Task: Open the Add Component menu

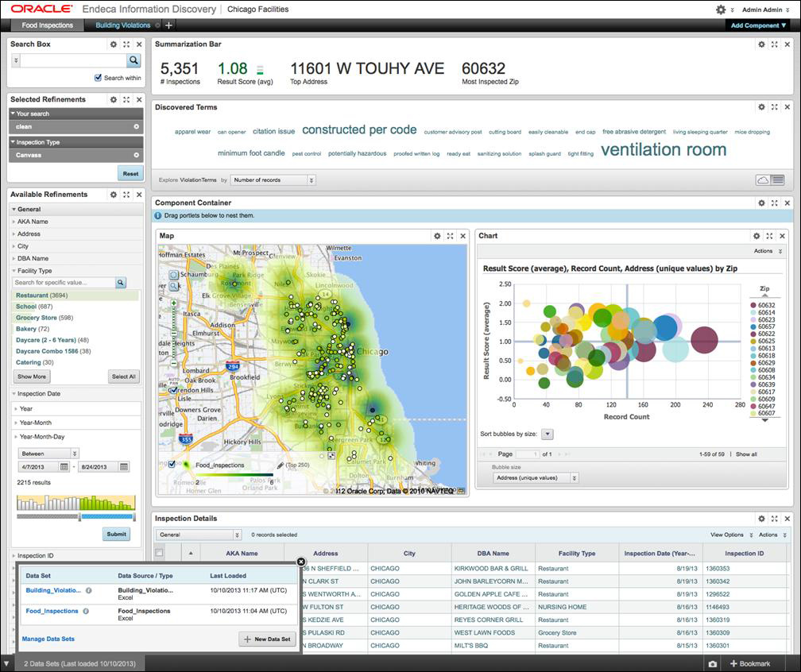Action: pyautogui.click(x=759, y=25)
